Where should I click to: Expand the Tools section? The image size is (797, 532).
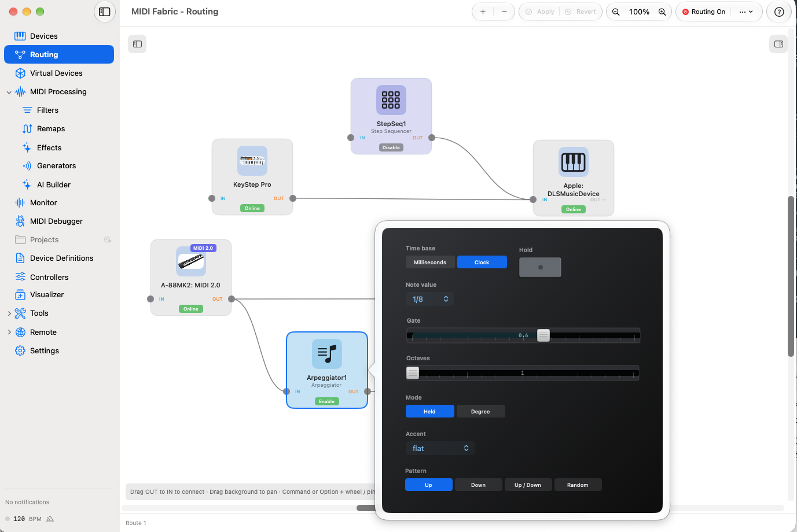click(9, 313)
